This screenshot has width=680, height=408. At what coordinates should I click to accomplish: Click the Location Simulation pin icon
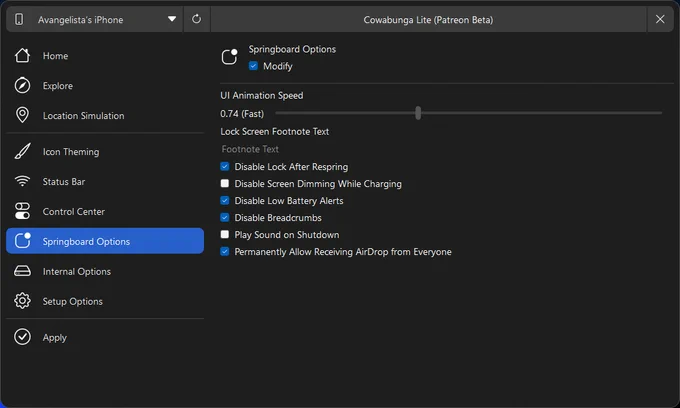pos(22,115)
